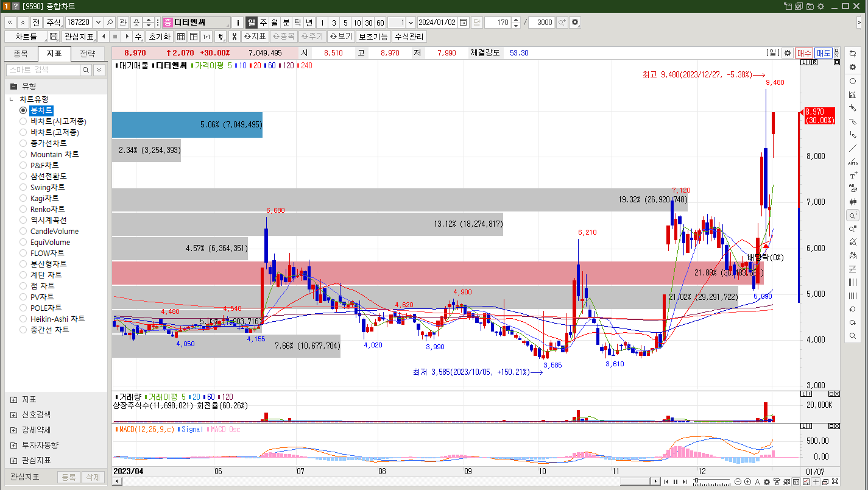This screenshot has width=868, height=490.
Task: Select the Heikin-Ashi 차트 option
Action: coord(52,319)
